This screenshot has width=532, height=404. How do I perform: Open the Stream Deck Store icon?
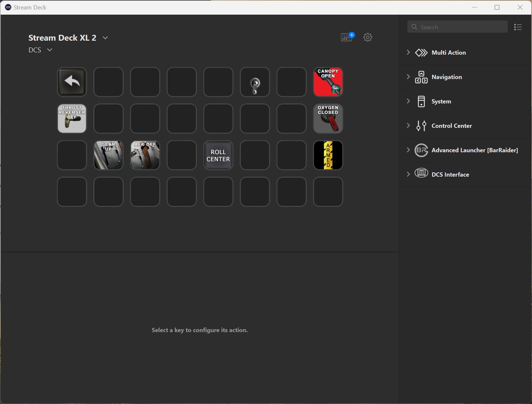pyautogui.click(x=347, y=37)
